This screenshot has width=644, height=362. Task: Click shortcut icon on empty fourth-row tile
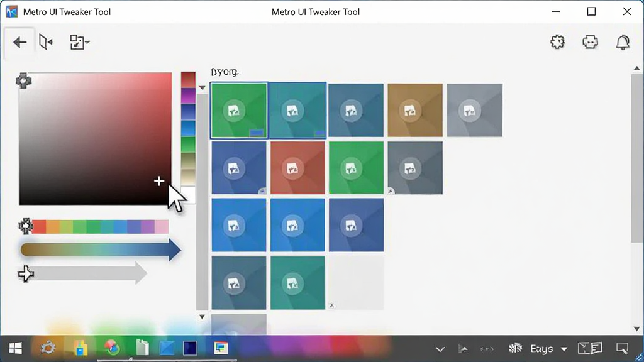331,306
